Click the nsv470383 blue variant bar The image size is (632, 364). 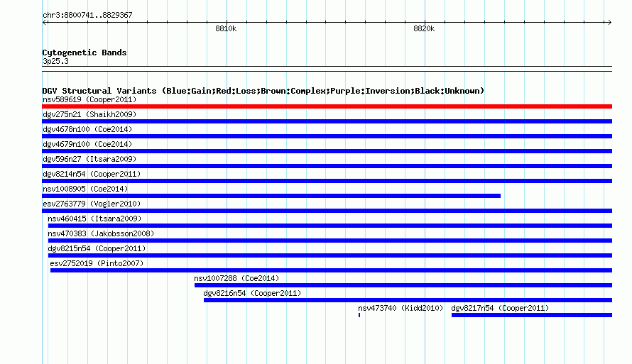pyautogui.click(x=330, y=241)
